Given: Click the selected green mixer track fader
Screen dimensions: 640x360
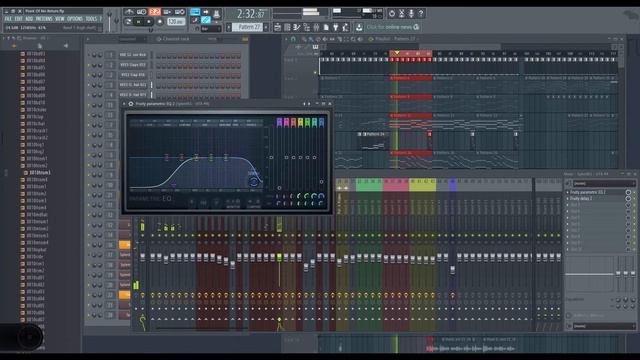Looking at the screenshot, I should 280,257.
